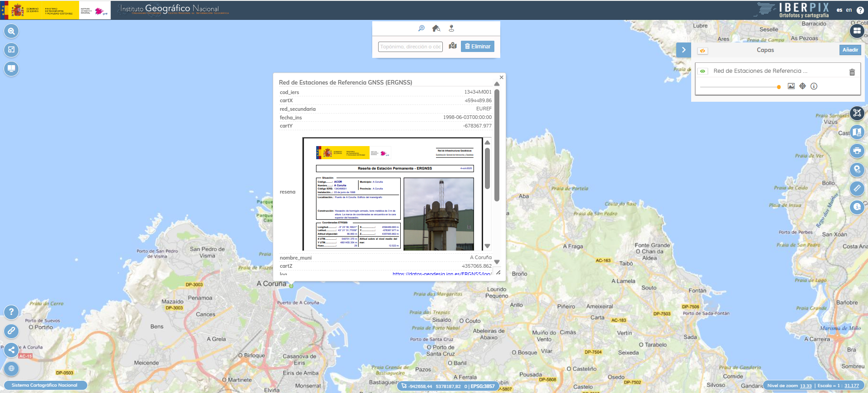Toggle visibility of Red de Estaciones layer
The image size is (868, 393).
702,71
